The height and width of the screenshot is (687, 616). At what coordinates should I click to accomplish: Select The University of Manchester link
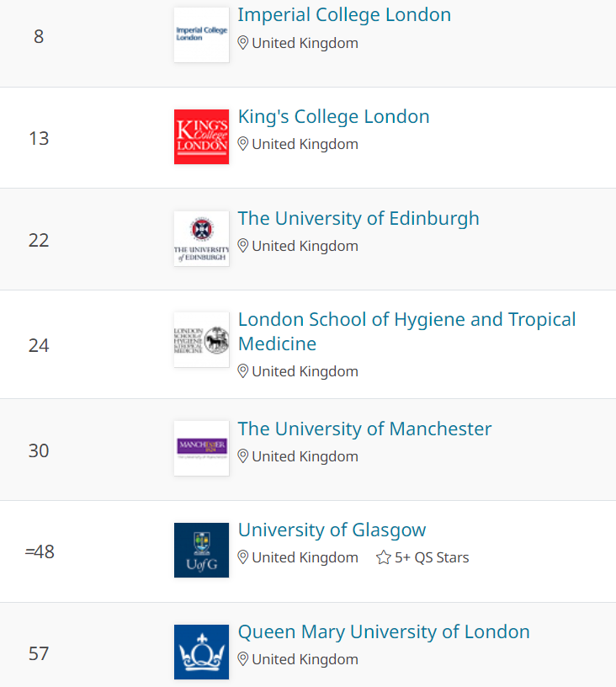coord(364,429)
